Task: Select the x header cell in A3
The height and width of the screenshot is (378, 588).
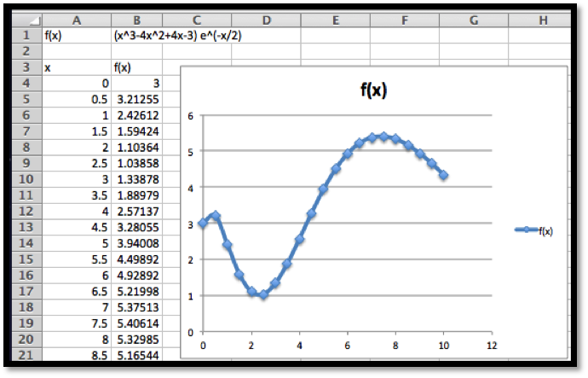Action: point(77,67)
